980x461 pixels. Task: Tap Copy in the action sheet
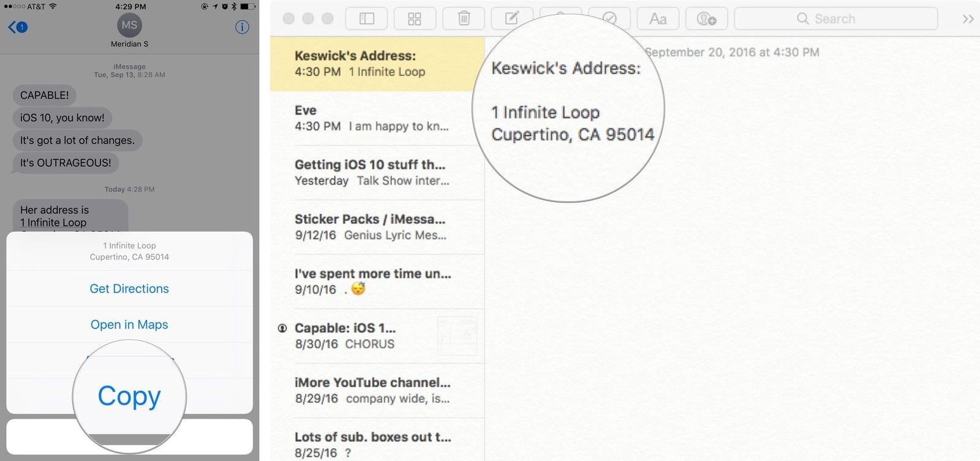click(x=129, y=395)
